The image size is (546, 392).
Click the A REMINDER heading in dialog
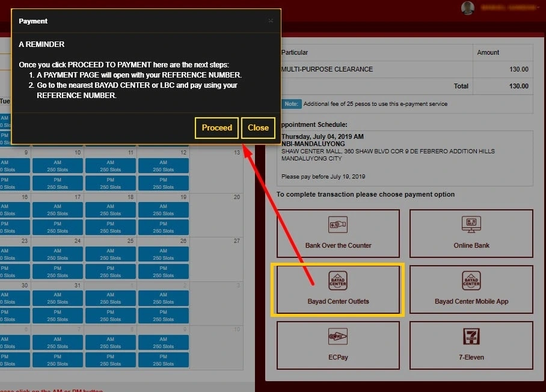(41, 44)
